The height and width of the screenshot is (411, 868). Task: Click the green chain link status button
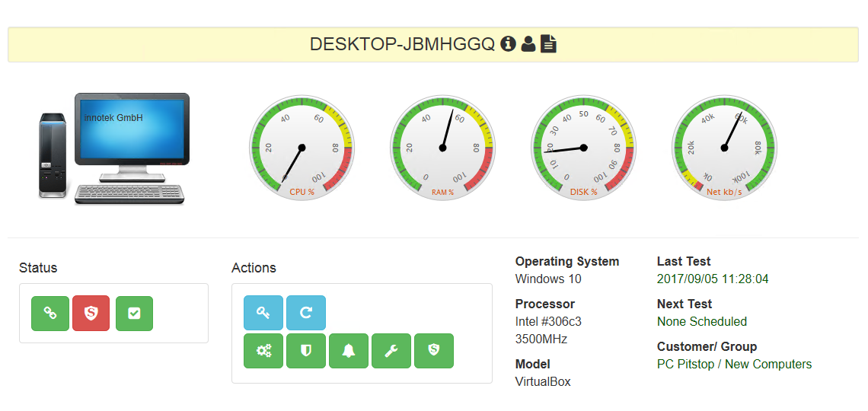click(x=50, y=314)
